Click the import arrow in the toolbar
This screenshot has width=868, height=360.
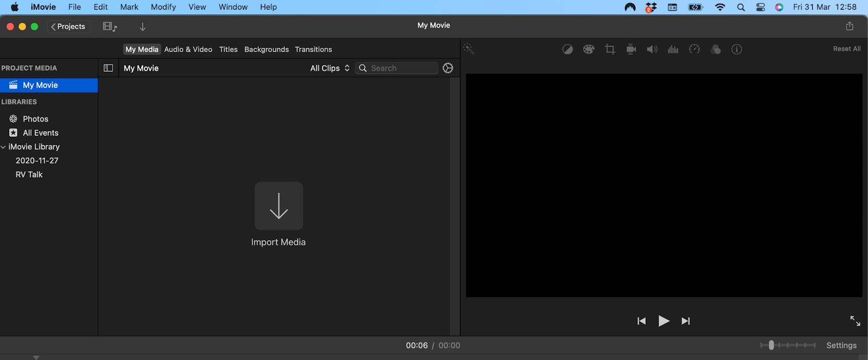click(143, 27)
